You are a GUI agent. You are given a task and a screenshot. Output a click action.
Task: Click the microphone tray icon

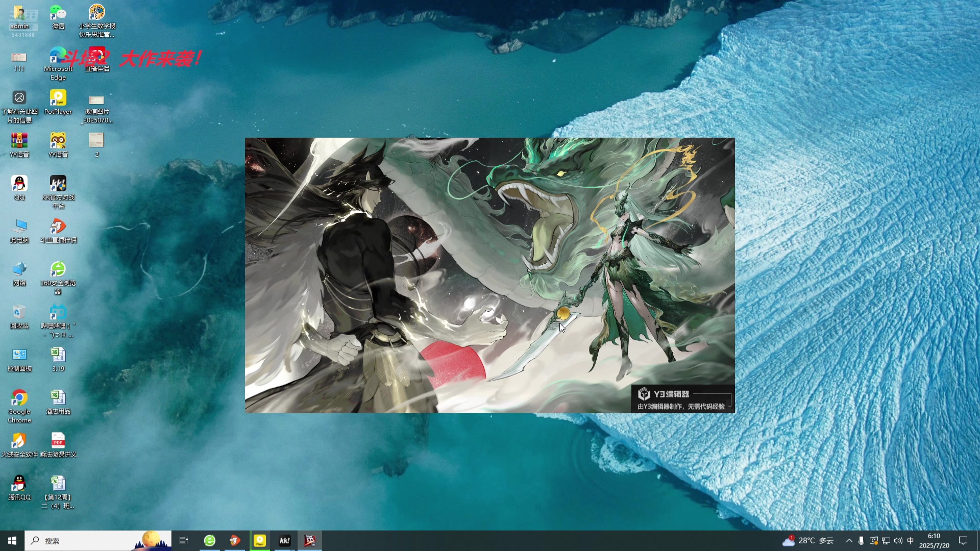(861, 541)
